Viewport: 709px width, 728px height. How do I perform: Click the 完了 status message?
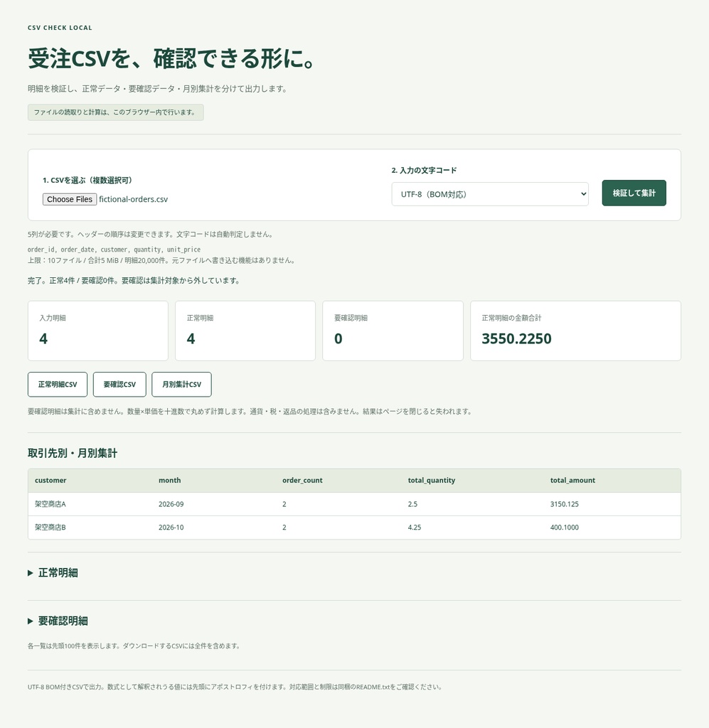pos(133,280)
